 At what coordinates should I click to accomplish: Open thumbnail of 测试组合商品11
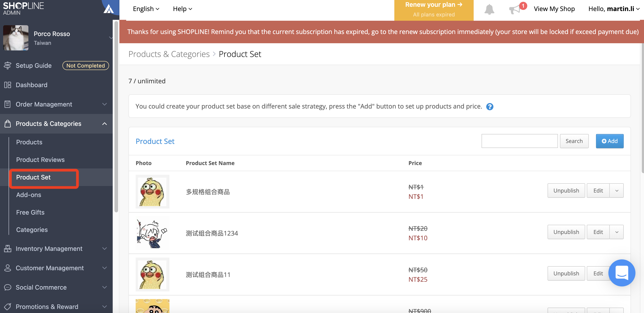(153, 274)
